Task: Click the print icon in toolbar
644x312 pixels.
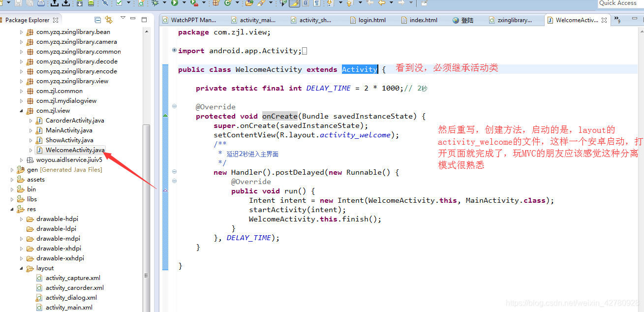Action: click(41, 3)
